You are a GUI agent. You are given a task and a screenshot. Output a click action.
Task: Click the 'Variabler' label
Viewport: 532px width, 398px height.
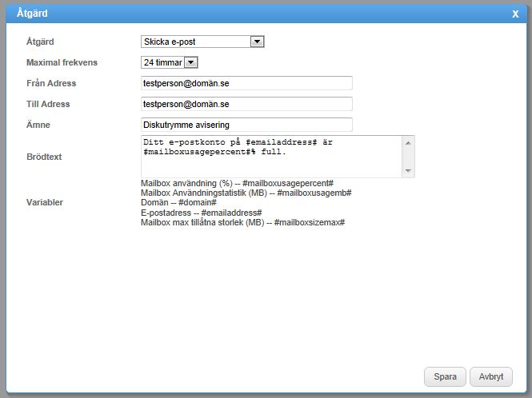click(45, 203)
